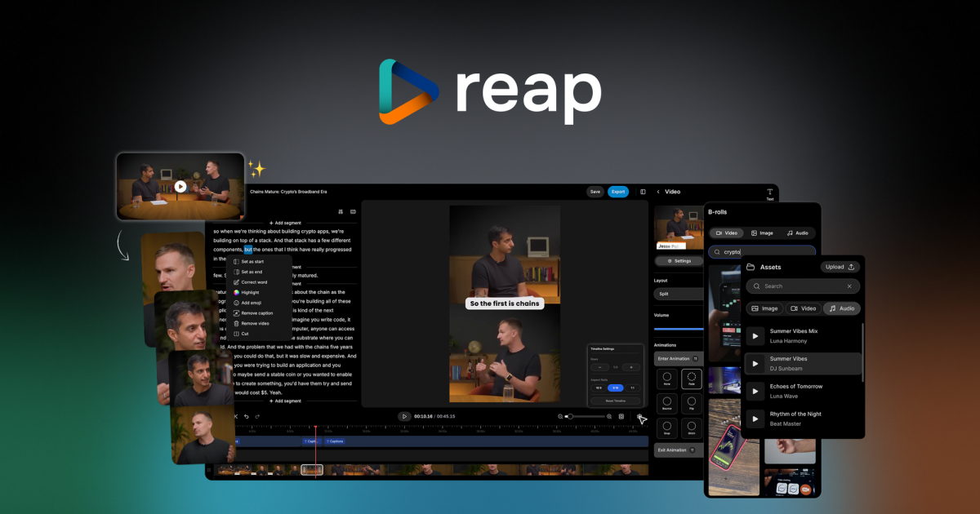Switch to B-rolls Video tab
The image size is (980, 514).
(726, 233)
